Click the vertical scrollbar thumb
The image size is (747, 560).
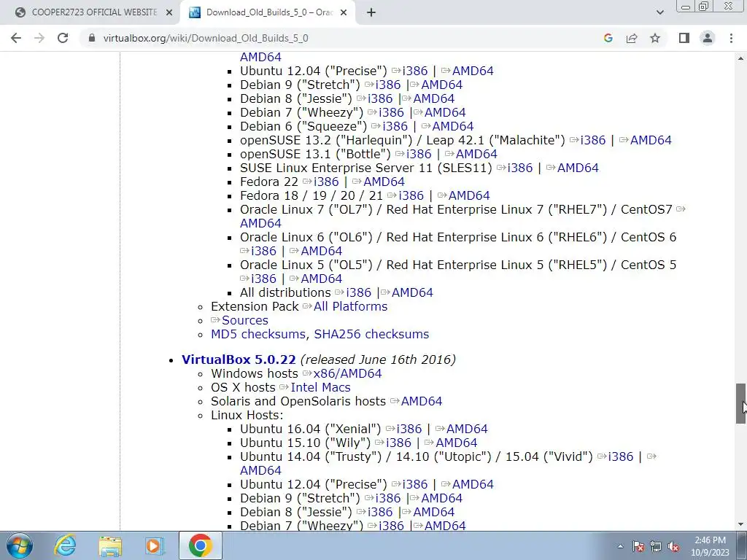point(741,403)
